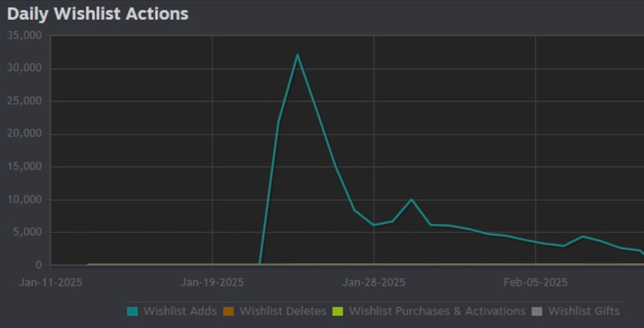
Task: Select the Feb-05-2025 x-axis date label
Action: click(535, 282)
